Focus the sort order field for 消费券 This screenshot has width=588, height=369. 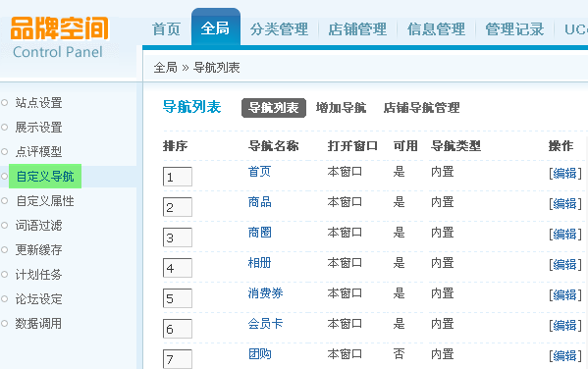178,298
